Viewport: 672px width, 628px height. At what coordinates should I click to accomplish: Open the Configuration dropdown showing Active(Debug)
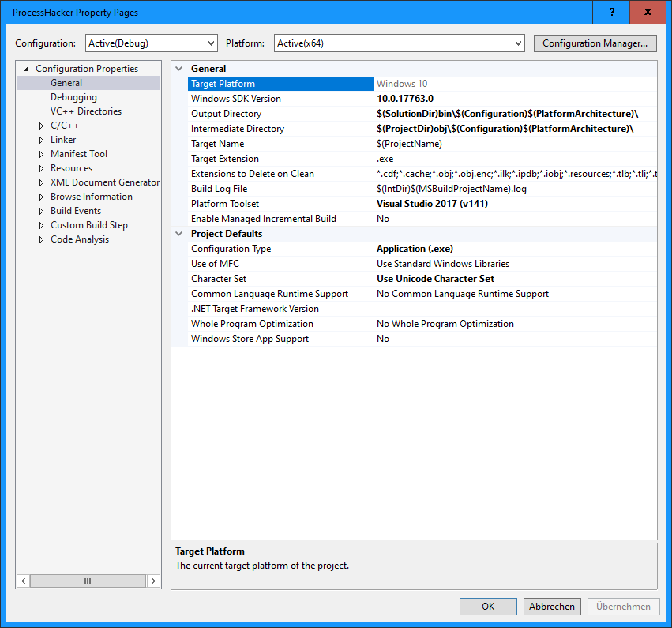152,43
